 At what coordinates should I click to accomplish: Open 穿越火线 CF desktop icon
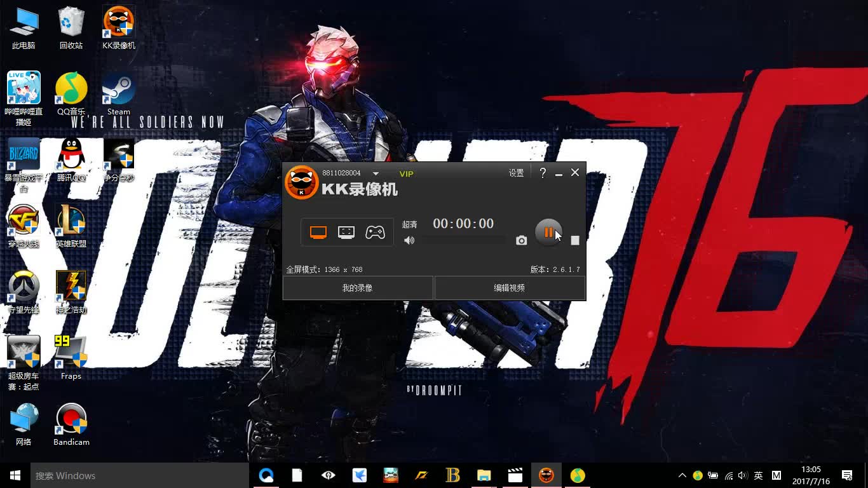pos(24,226)
